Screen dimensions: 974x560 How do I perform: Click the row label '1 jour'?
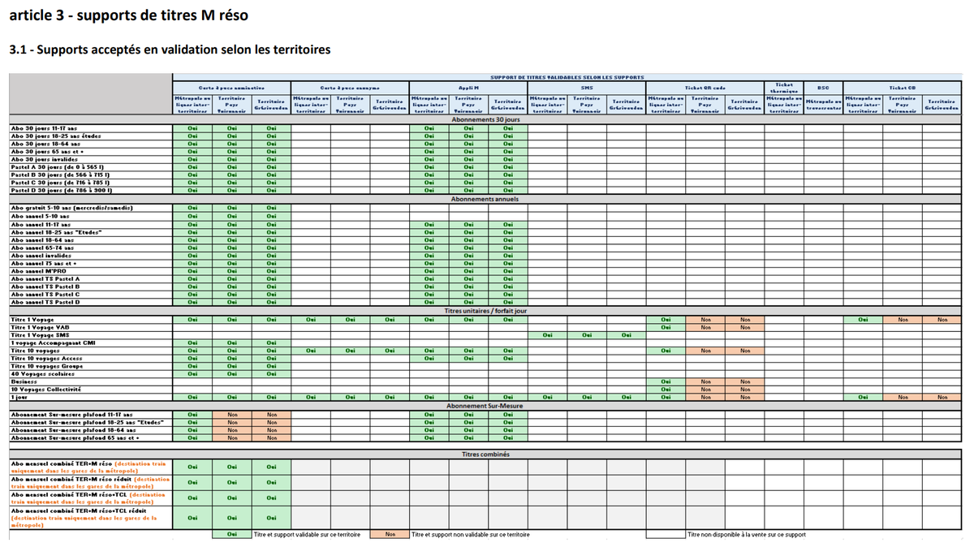[x=19, y=398]
